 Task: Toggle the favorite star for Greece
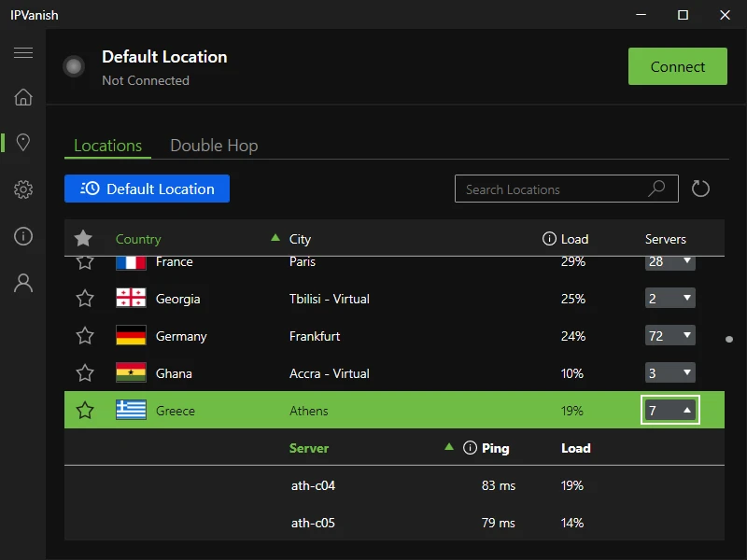tap(85, 411)
